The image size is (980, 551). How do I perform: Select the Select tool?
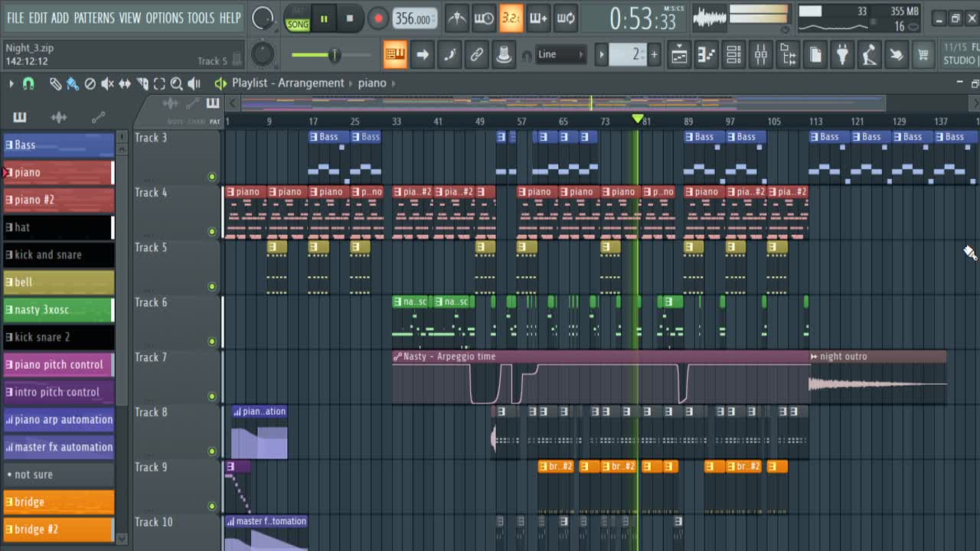click(159, 83)
